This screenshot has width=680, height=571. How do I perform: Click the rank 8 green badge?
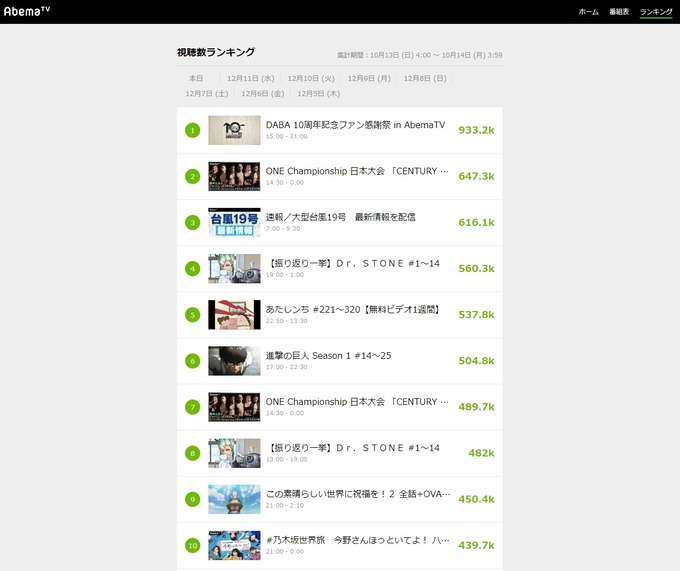point(193,454)
